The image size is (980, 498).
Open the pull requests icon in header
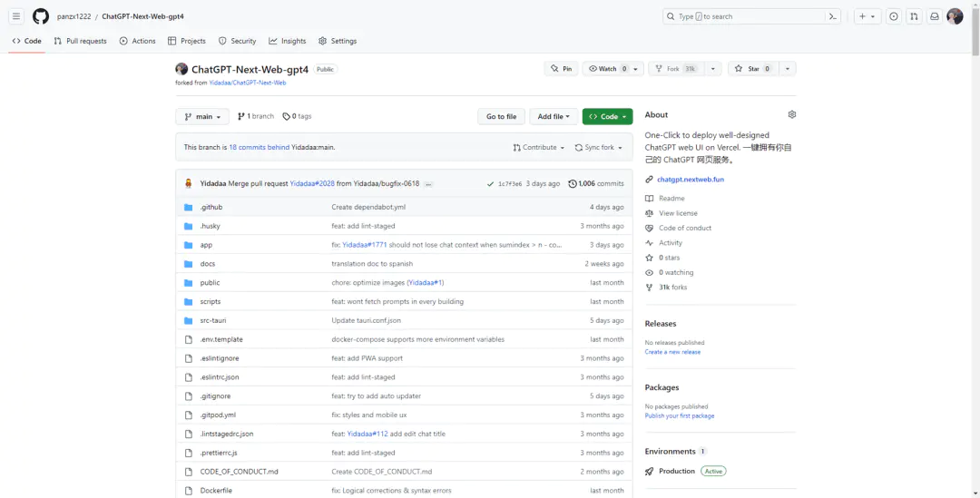click(x=914, y=16)
